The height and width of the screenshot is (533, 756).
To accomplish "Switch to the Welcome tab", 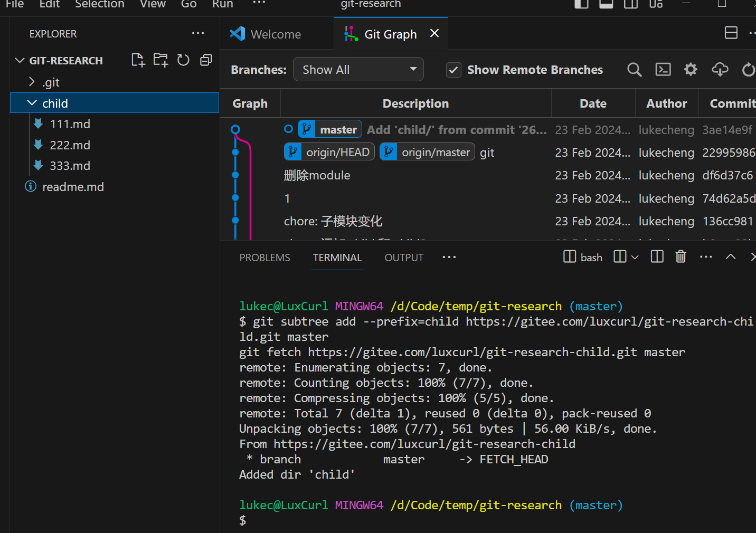I will pyautogui.click(x=275, y=34).
